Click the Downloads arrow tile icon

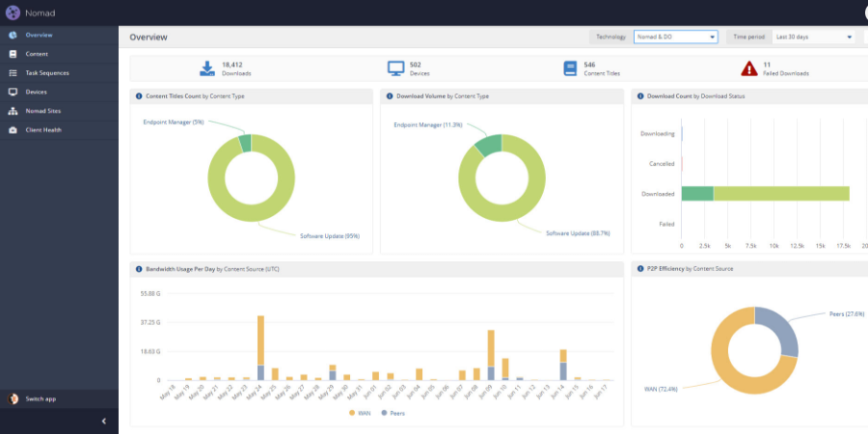click(x=207, y=68)
